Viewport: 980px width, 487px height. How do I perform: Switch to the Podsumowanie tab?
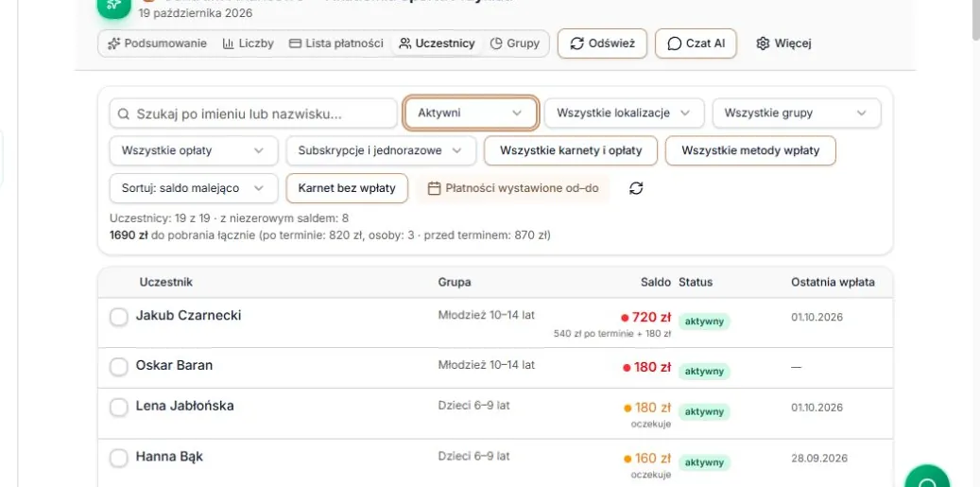pos(157,43)
